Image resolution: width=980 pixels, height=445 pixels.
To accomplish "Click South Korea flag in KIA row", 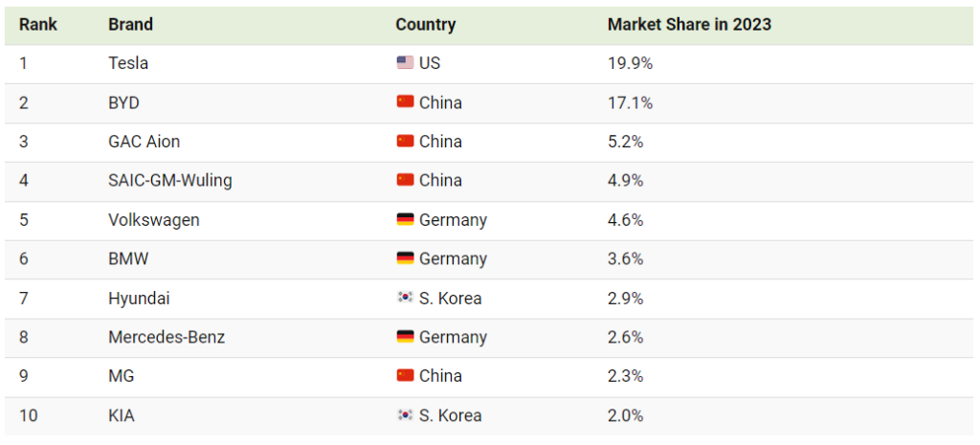I will pyautogui.click(x=405, y=415).
